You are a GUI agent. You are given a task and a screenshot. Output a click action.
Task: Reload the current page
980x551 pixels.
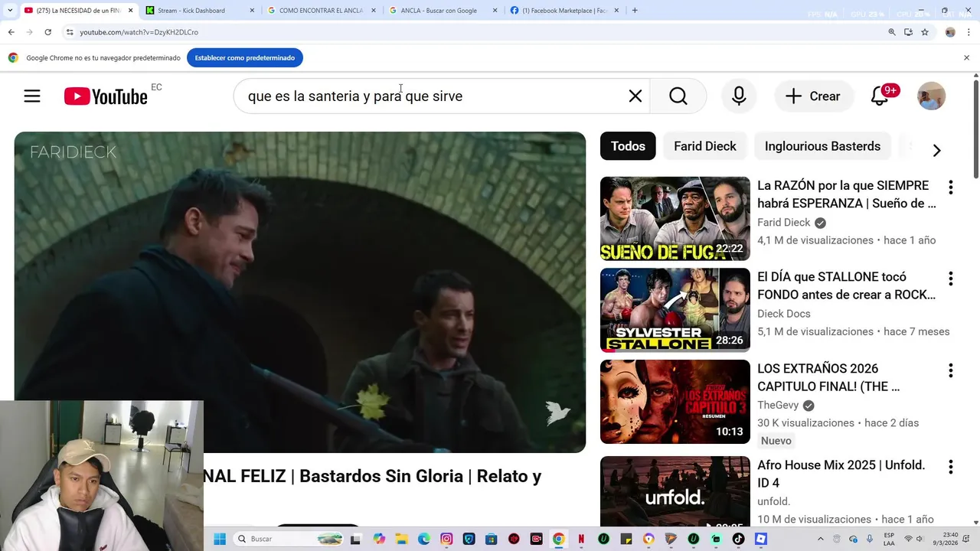click(47, 32)
